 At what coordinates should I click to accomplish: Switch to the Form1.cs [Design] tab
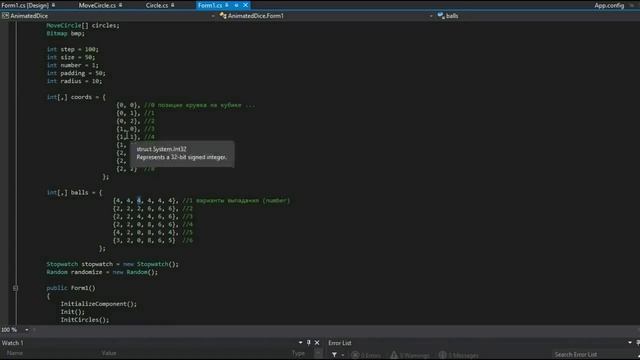[25, 5]
